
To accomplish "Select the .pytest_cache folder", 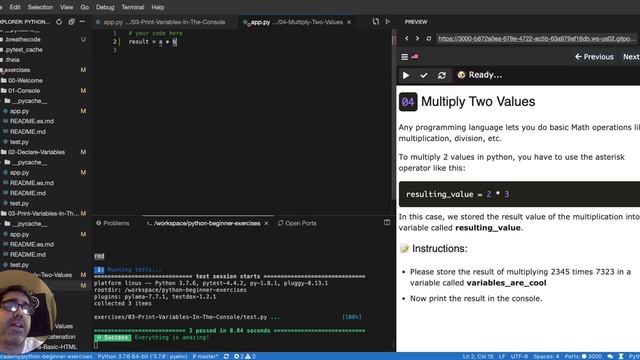I will tap(23, 50).
